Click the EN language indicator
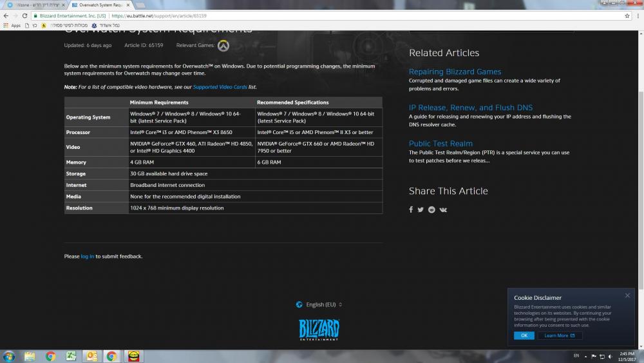 576,356
